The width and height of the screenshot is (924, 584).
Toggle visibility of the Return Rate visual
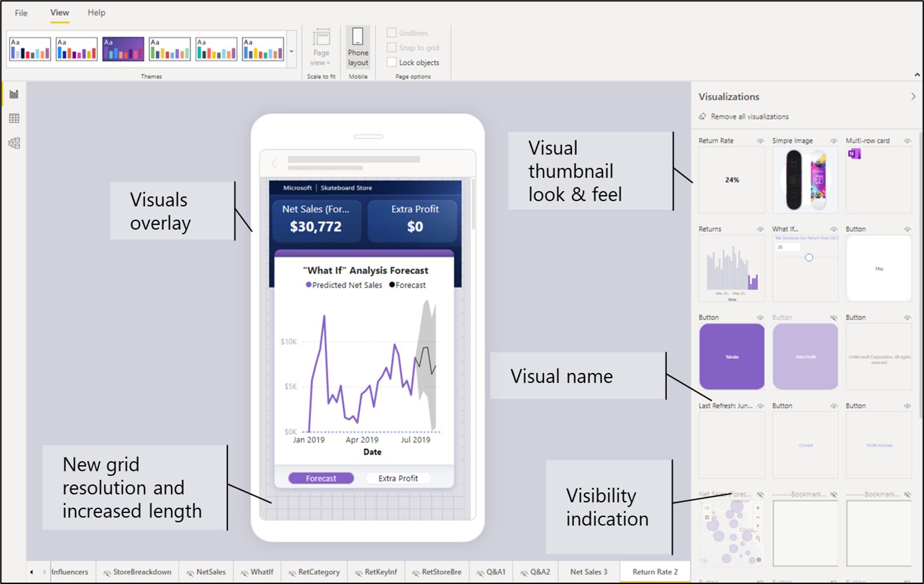[x=760, y=141]
